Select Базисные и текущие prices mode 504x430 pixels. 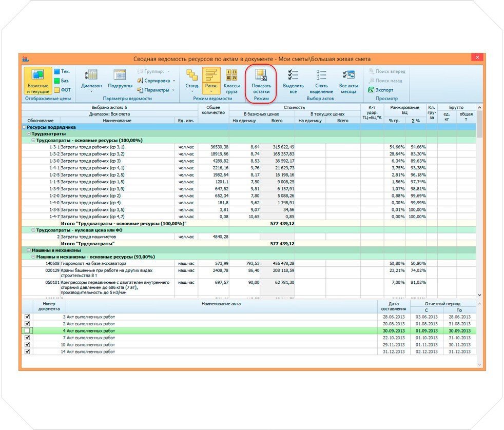[x=38, y=81]
